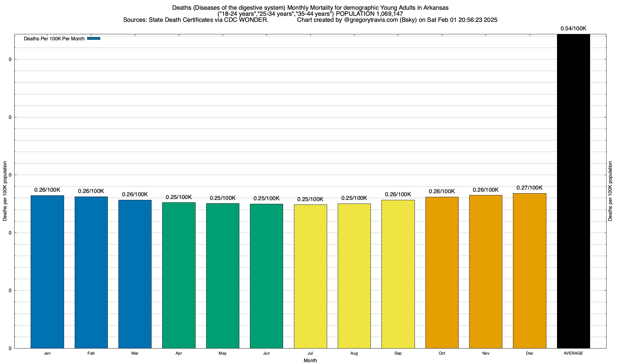Click the chart title mentioning Arkansas
Screen dimensions: 622x364
click(x=310, y=8)
